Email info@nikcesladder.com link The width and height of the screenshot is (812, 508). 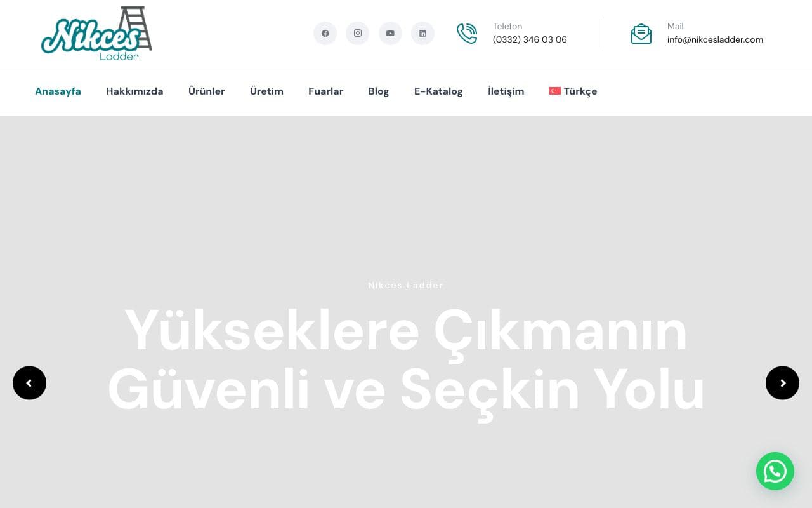tap(715, 39)
